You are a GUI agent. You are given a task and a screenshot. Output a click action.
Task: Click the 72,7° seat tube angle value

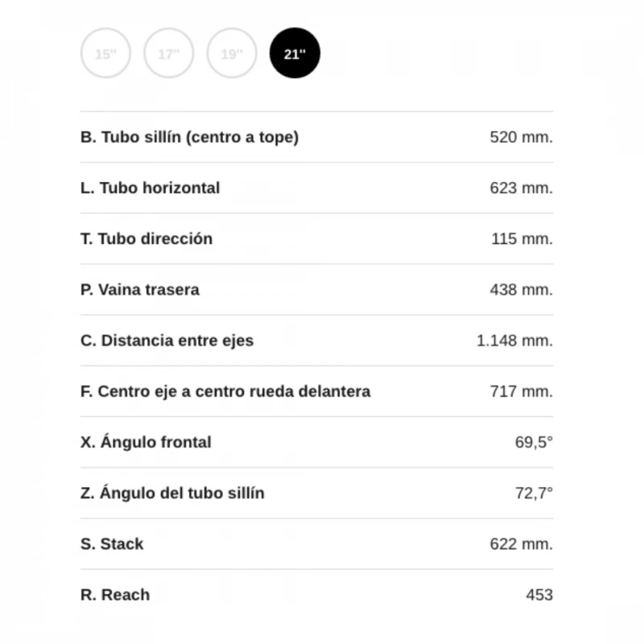(x=534, y=493)
